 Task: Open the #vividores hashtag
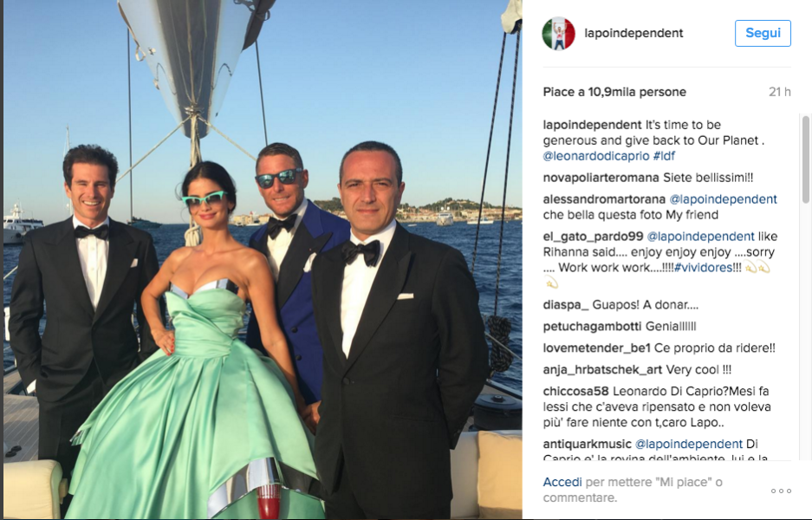click(x=704, y=268)
